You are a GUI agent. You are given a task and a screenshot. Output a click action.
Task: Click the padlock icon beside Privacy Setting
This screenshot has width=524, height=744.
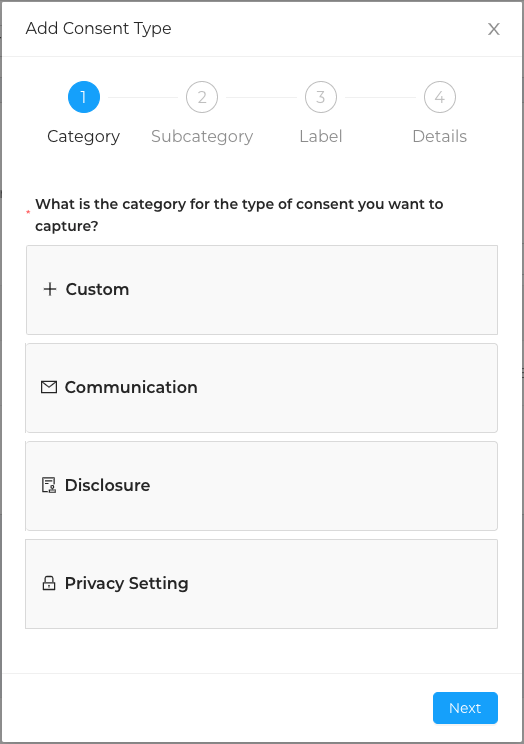[49, 583]
